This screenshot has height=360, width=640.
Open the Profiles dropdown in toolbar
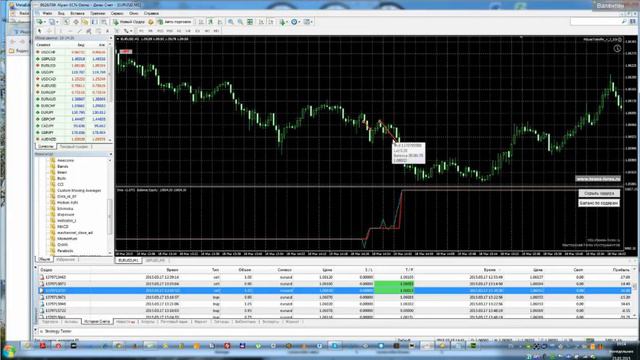pyautogui.click(x=53, y=22)
